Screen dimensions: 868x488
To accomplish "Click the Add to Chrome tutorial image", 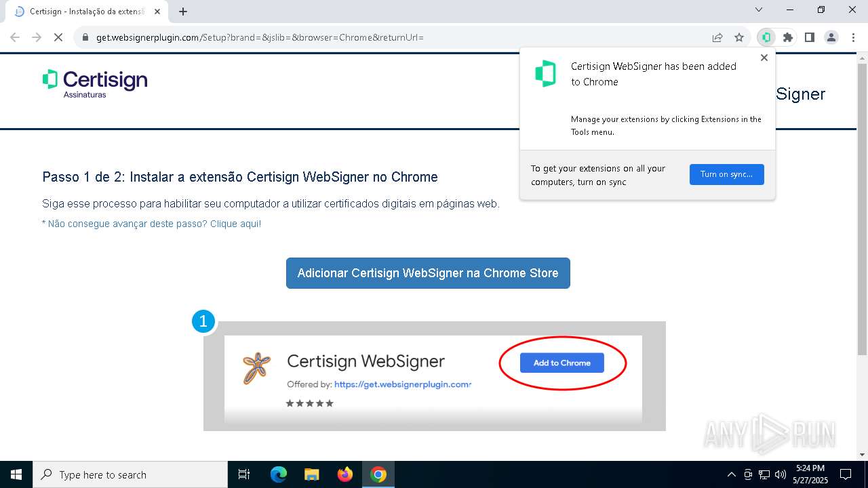I will click(x=435, y=376).
